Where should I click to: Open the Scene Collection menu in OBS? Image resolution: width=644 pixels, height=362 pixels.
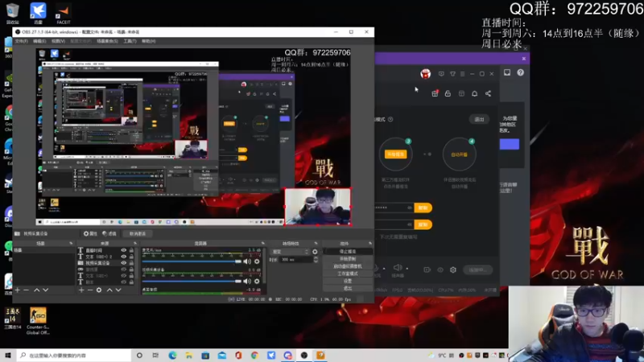point(107,41)
